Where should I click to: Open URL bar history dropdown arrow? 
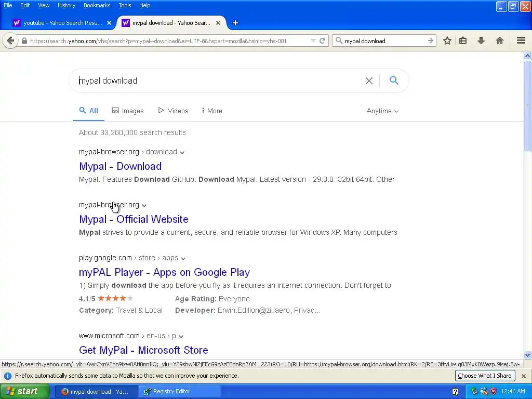(313, 41)
